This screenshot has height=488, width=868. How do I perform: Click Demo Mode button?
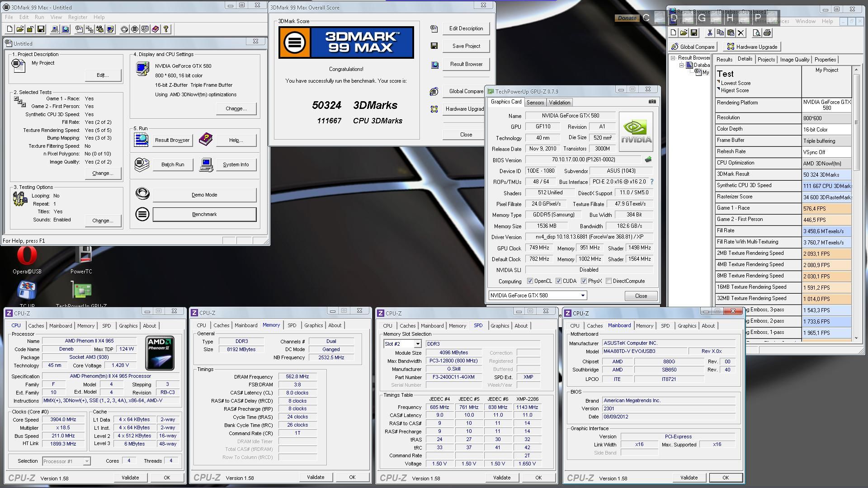tap(204, 195)
